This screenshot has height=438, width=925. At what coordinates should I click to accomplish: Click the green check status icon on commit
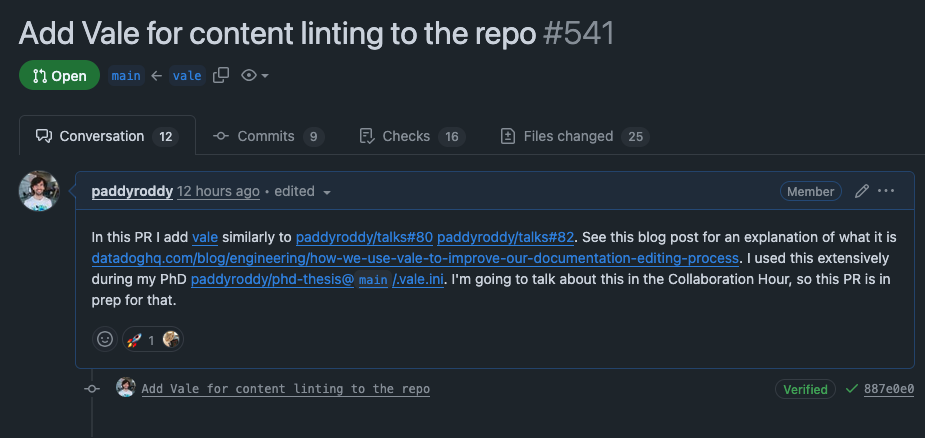click(852, 389)
